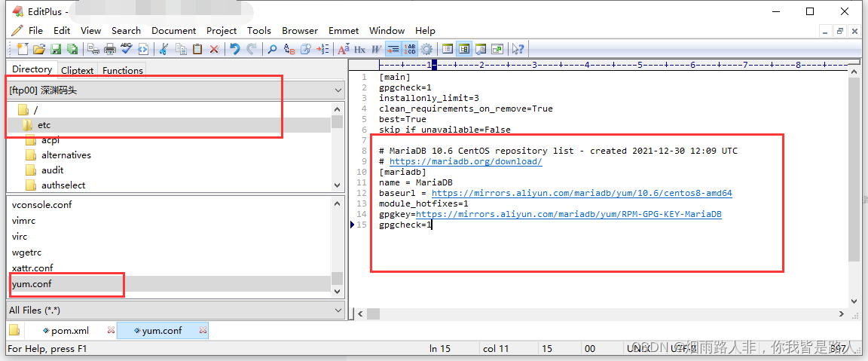Click the Replace icon
Screen dimensions: 868x361
289,49
